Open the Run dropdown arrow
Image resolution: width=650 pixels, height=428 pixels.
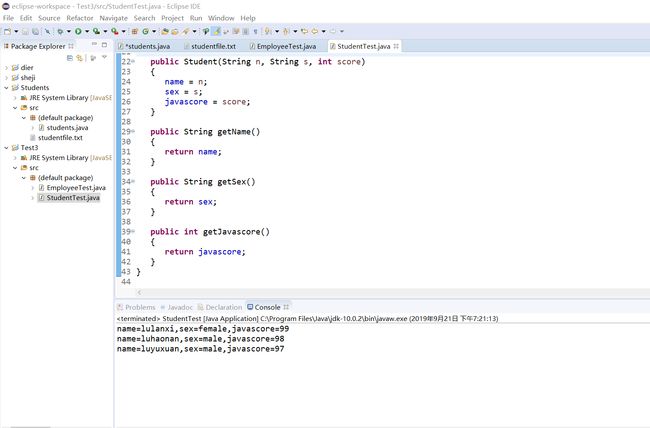[x=87, y=32]
